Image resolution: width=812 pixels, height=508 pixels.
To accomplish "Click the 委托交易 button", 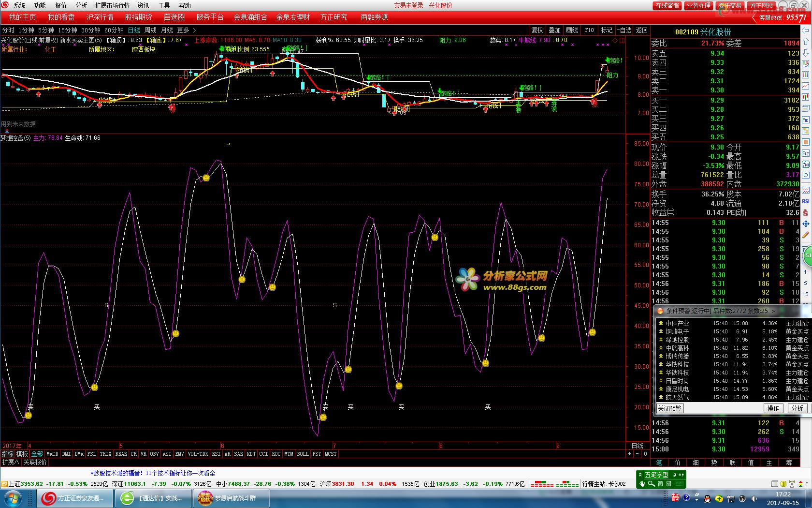I will [x=730, y=5].
